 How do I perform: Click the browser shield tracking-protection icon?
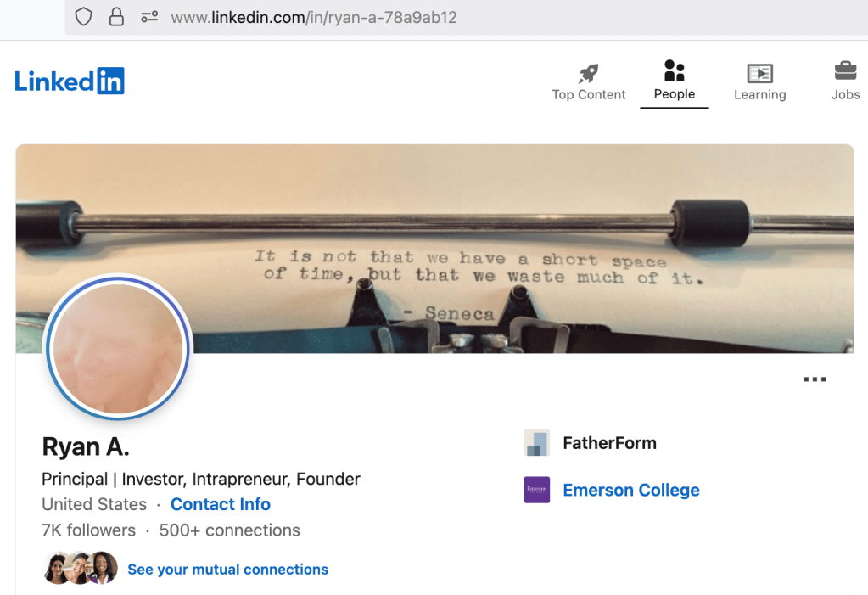pos(84,17)
